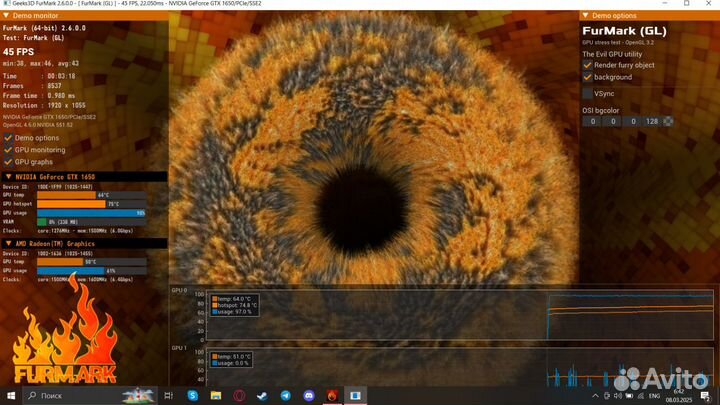Open Skype from the taskbar
Screen dimensions: 720x405
click(x=192, y=396)
